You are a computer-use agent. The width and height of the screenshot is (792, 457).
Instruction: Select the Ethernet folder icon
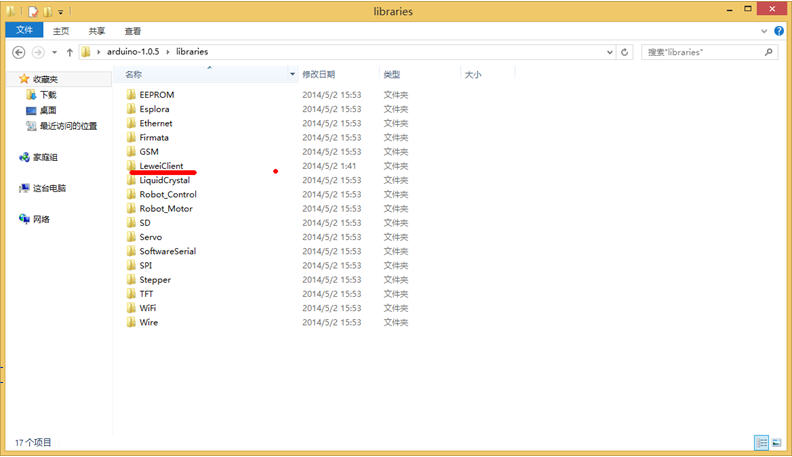[131, 123]
